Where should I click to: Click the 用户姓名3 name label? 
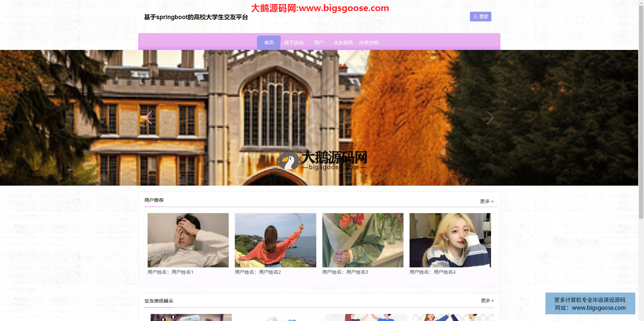345,272
